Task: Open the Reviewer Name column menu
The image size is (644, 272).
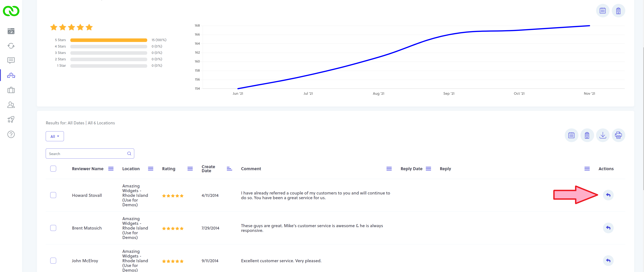Action: pyautogui.click(x=111, y=169)
